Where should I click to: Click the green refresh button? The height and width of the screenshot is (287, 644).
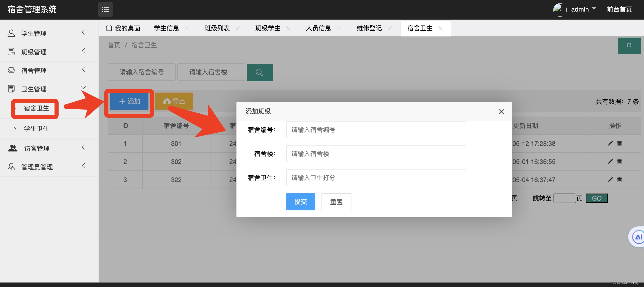(x=629, y=45)
